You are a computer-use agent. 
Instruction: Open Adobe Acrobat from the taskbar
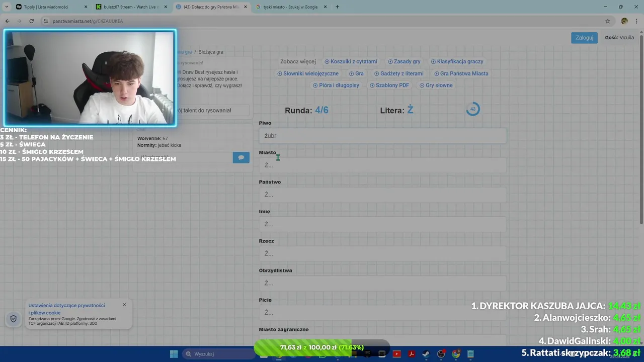tap(411, 354)
